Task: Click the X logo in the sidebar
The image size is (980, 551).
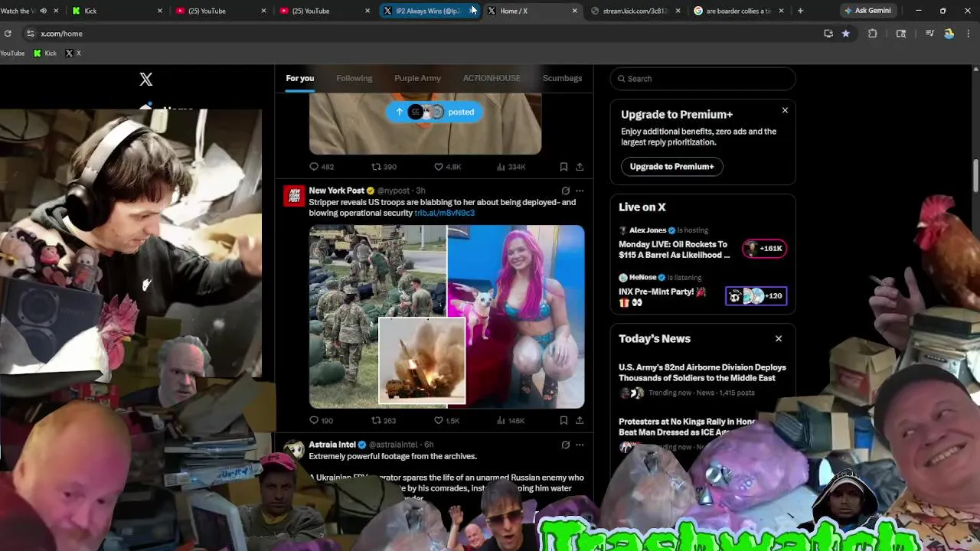Action: [146, 79]
